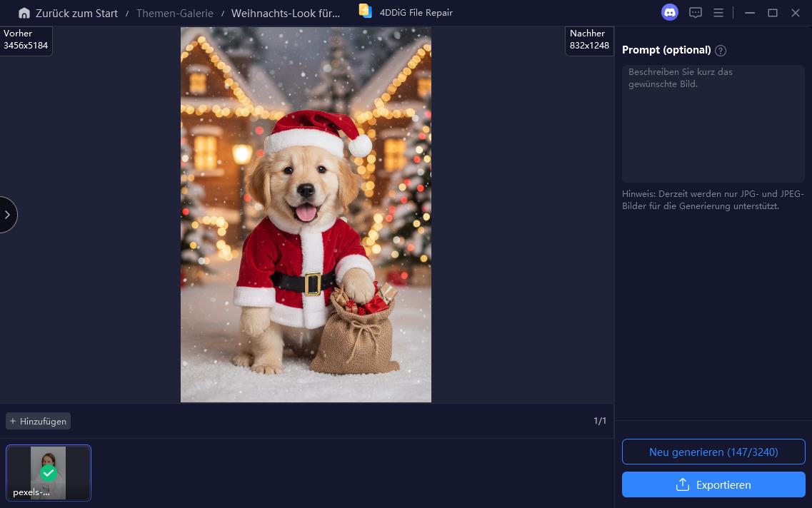Click the plus icon on Hinzufügen
This screenshot has width=812, height=508.
(13, 421)
